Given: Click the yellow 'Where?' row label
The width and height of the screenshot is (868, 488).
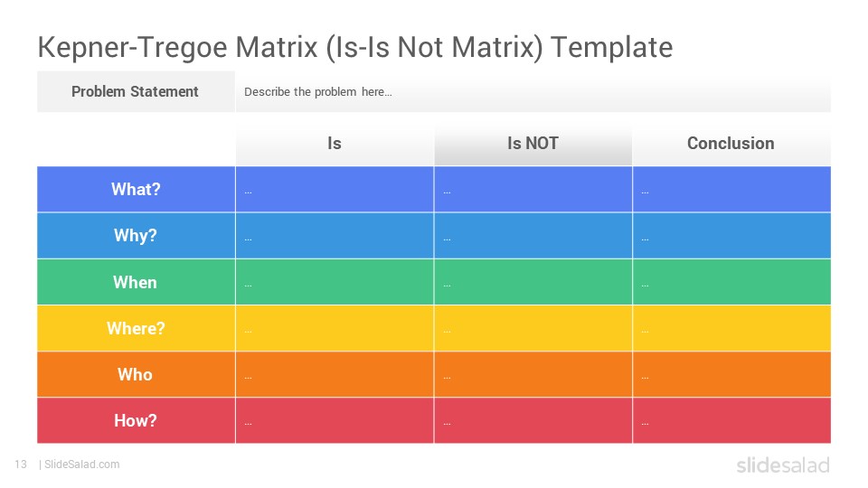Looking at the screenshot, I should [136, 328].
